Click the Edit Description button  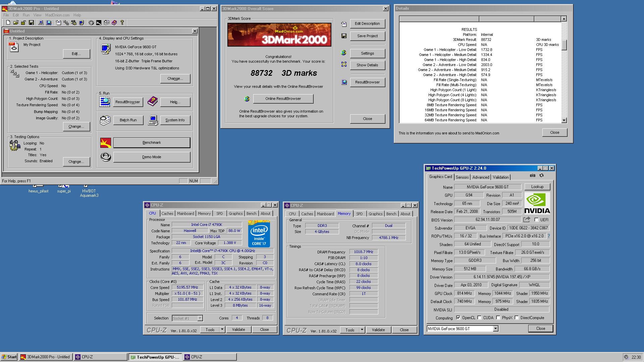pos(367,23)
